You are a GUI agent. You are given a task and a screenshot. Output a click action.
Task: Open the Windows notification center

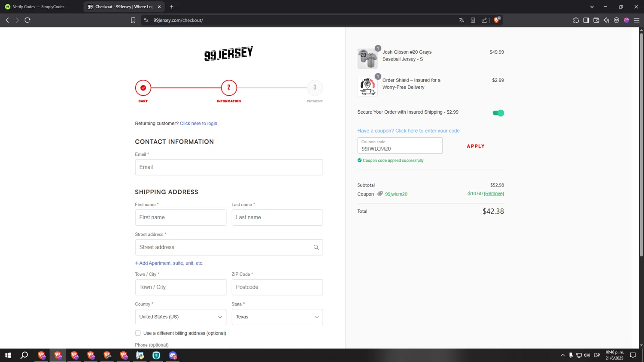[633, 355]
